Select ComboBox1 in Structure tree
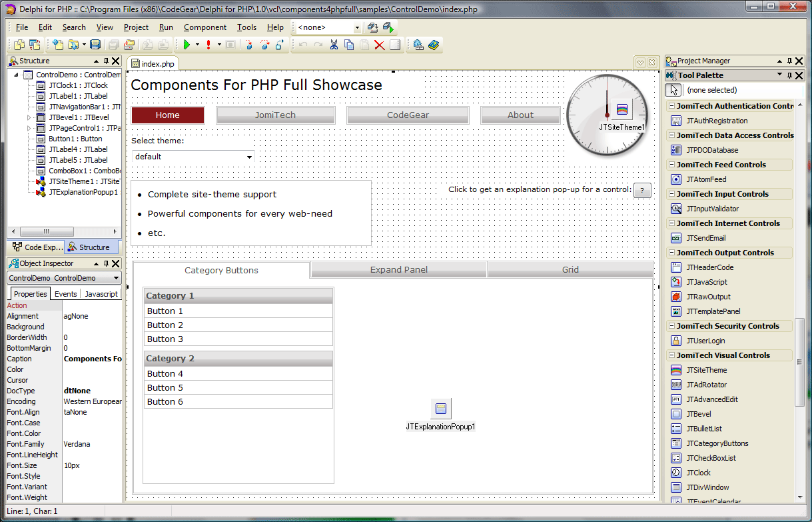The width and height of the screenshot is (812, 522). [x=85, y=171]
